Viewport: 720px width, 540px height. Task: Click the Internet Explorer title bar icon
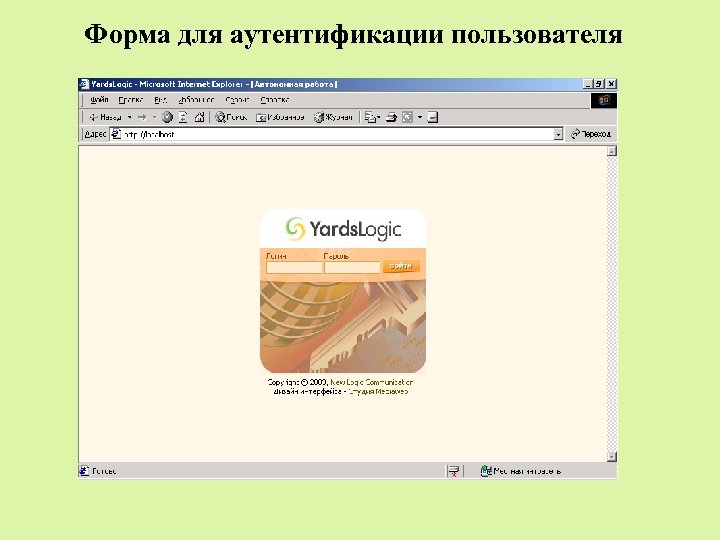[x=84, y=84]
